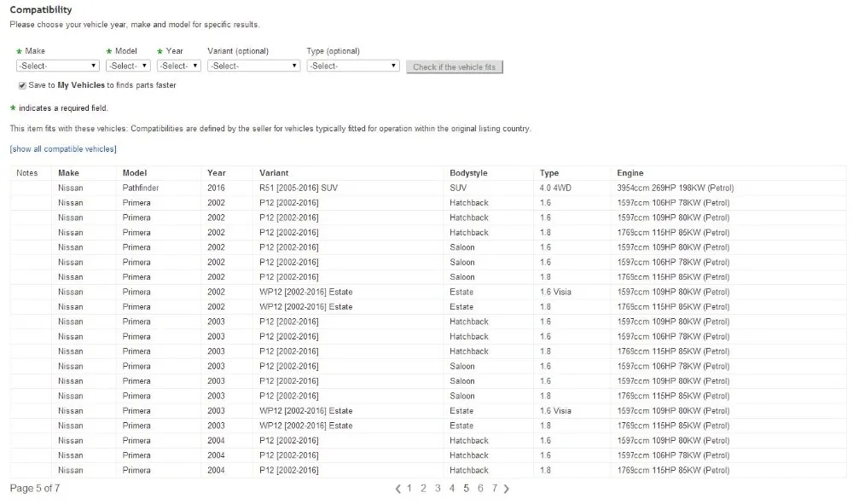Click the Make column header
The width and height of the screenshot is (853, 504).
point(68,173)
